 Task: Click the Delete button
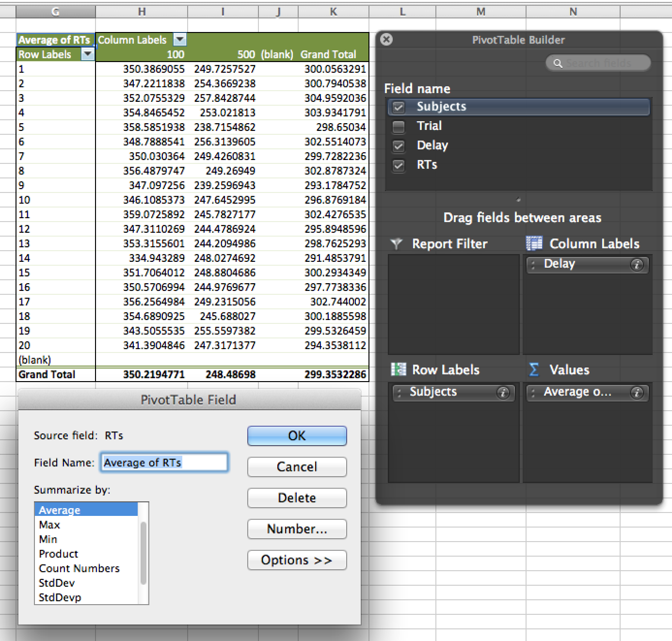pos(297,497)
